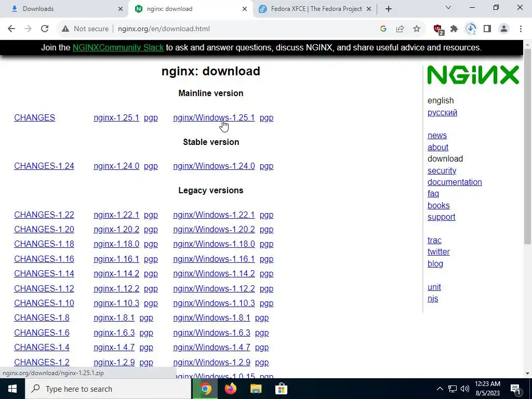Open Chrome three-dot menu
This screenshot has width=532, height=399.
(x=521, y=29)
